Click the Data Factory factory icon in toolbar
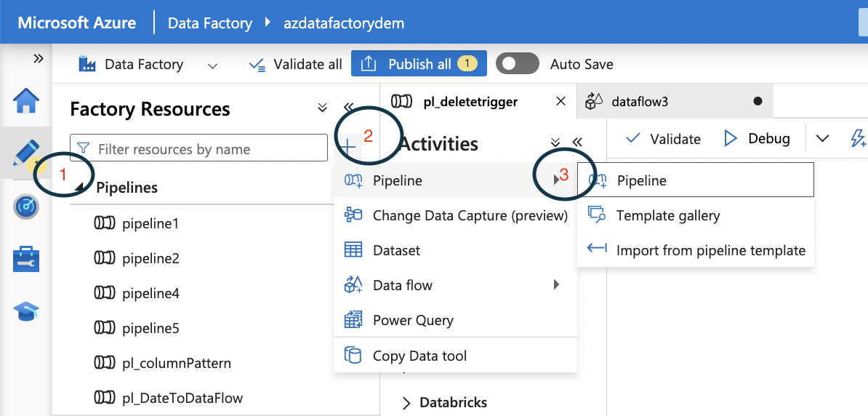Screen dimensions: 868x416 point(87,64)
